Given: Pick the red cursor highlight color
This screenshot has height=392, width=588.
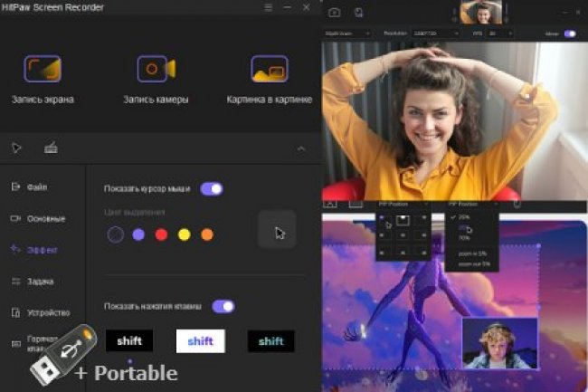Looking at the screenshot, I should 161,234.
